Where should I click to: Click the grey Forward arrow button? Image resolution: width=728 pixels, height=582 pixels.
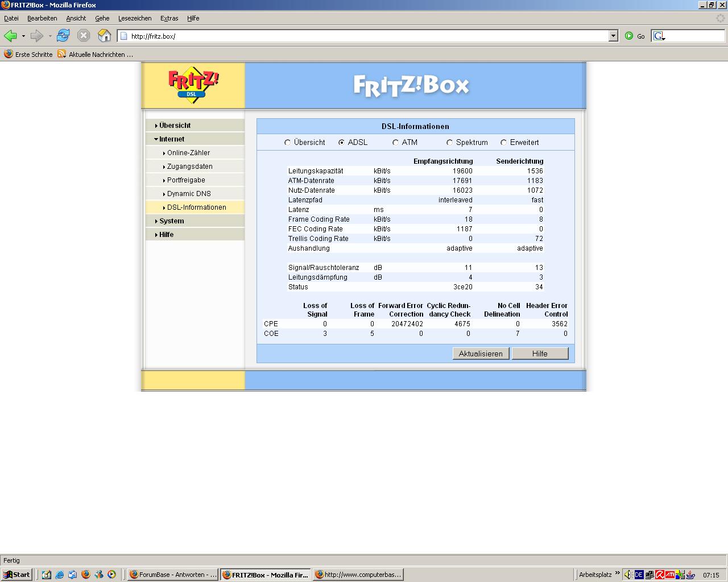tap(37, 36)
